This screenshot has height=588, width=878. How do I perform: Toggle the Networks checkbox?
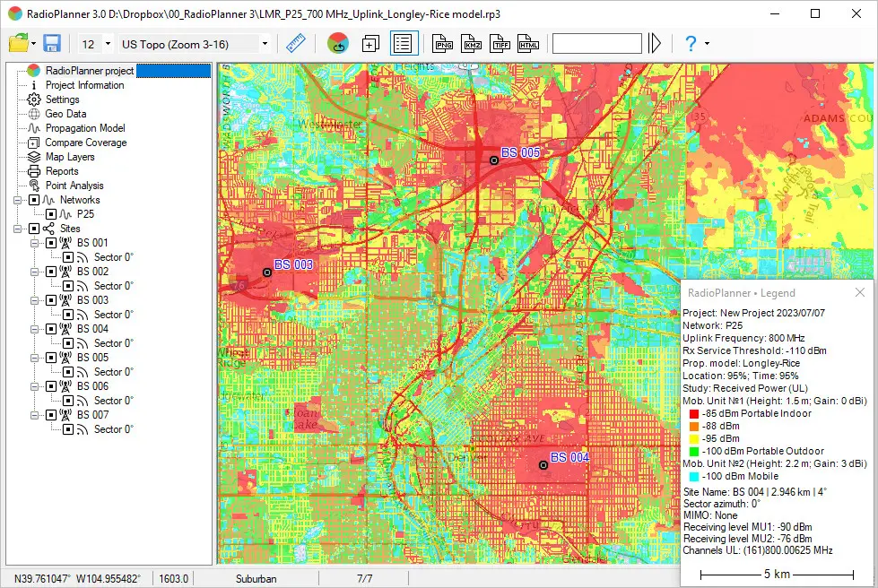click(x=34, y=200)
